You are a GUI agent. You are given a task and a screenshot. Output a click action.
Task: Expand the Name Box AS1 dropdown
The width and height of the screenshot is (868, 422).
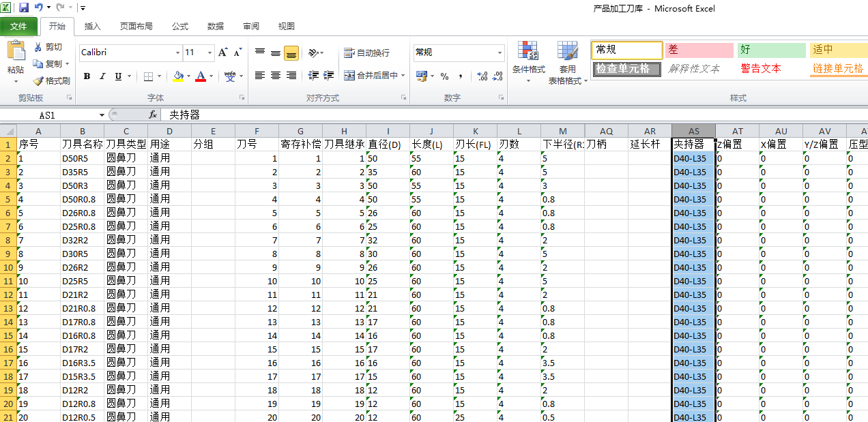(102, 115)
